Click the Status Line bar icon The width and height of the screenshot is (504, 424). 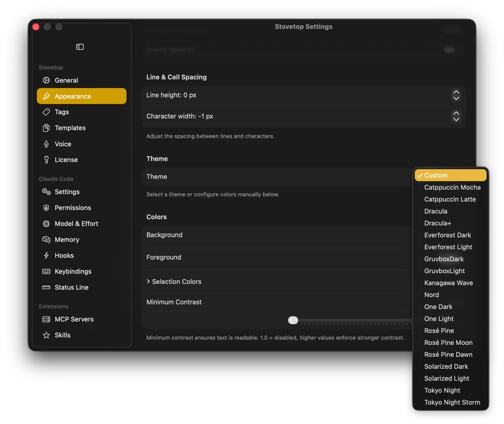pyautogui.click(x=46, y=287)
